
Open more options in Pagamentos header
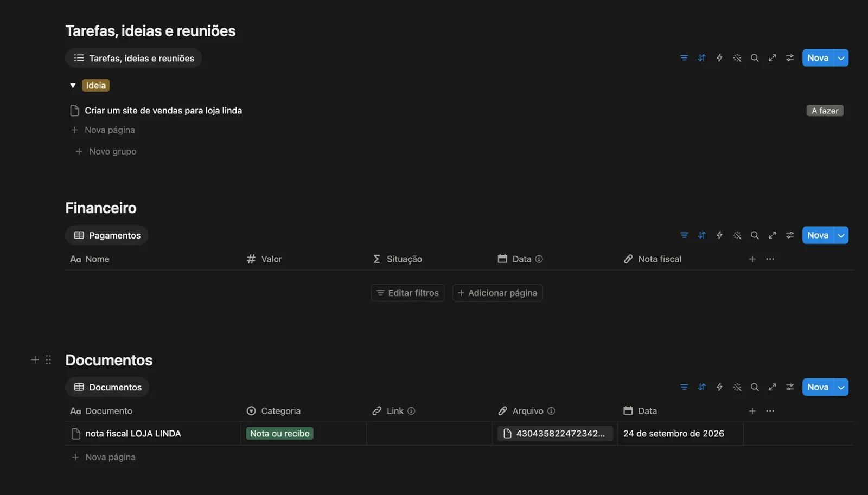pos(770,259)
